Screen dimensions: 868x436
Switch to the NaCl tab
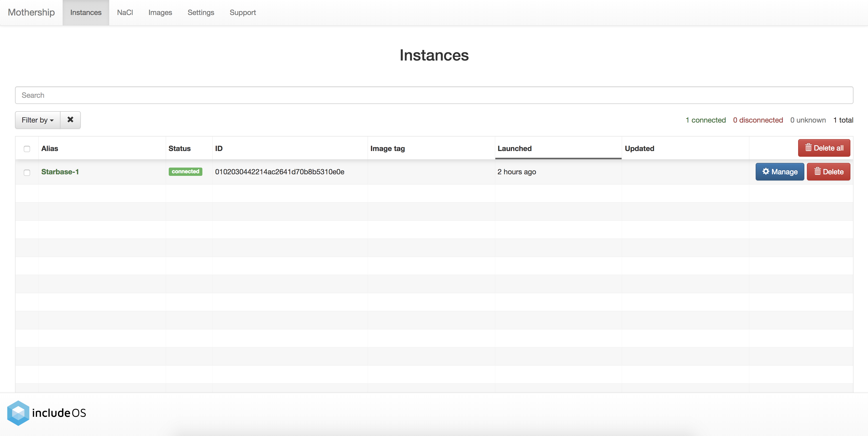125,12
